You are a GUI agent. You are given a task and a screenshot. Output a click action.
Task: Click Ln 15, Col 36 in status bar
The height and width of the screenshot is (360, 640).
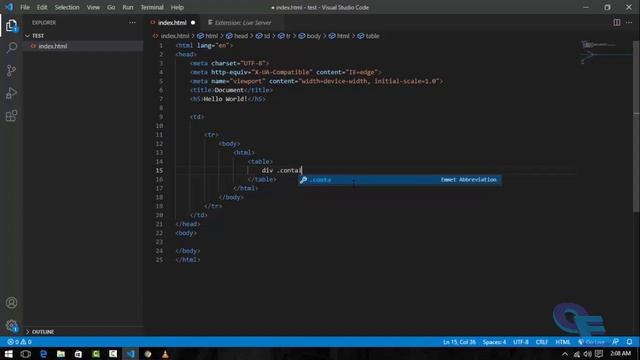[x=459, y=342]
